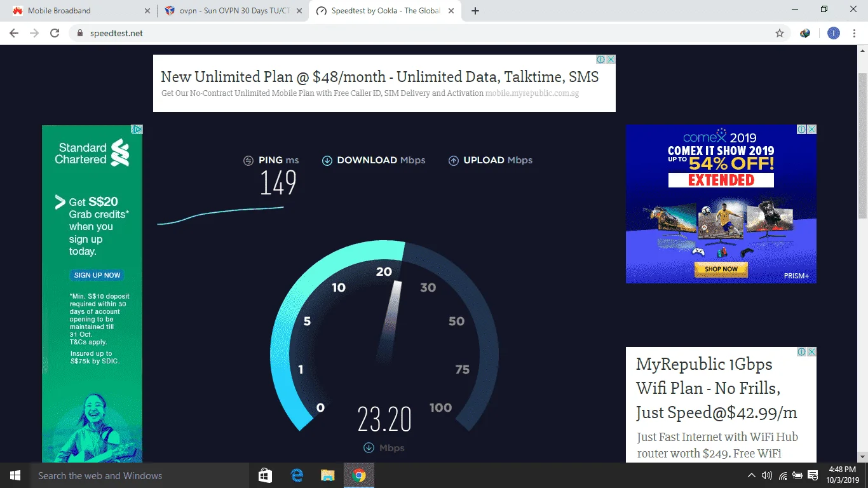This screenshot has height=488, width=868.
Task: Bookmark this page with the star icon
Action: [780, 34]
